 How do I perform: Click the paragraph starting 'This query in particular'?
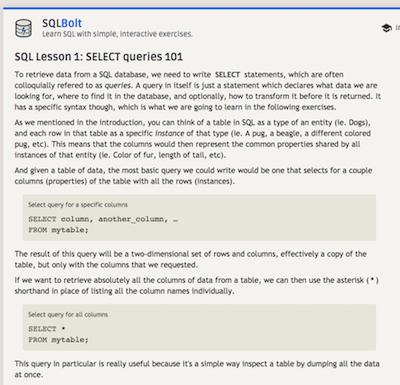click(197, 369)
